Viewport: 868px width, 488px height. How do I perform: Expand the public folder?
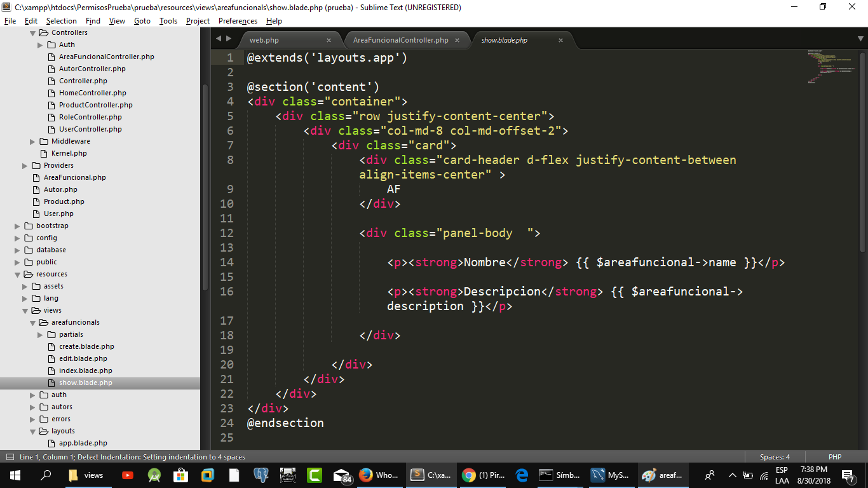coord(18,262)
